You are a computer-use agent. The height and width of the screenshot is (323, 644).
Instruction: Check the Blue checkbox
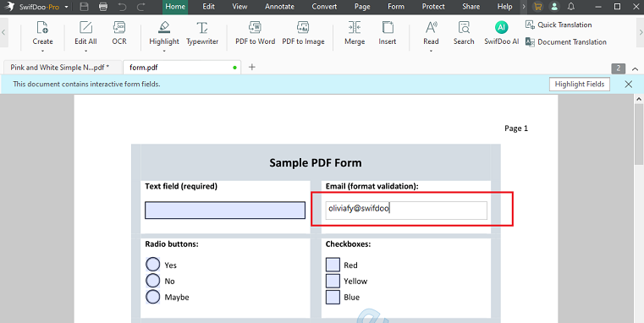pos(333,297)
